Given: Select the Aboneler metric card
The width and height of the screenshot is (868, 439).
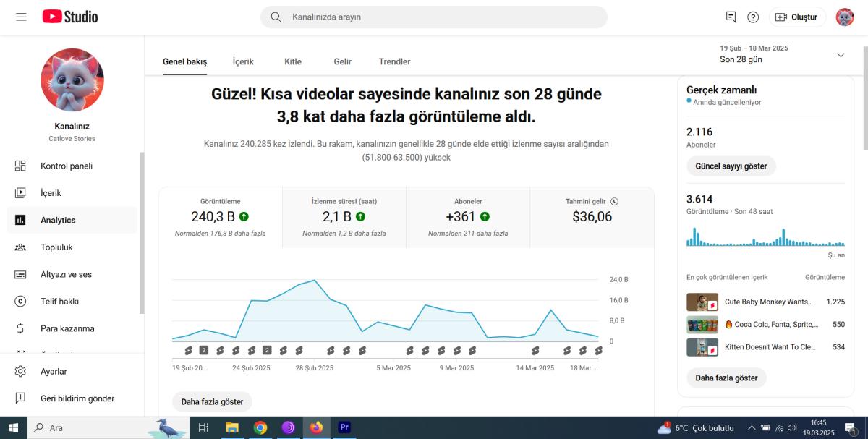Looking at the screenshot, I should pyautogui.click(x=468, y=217).
